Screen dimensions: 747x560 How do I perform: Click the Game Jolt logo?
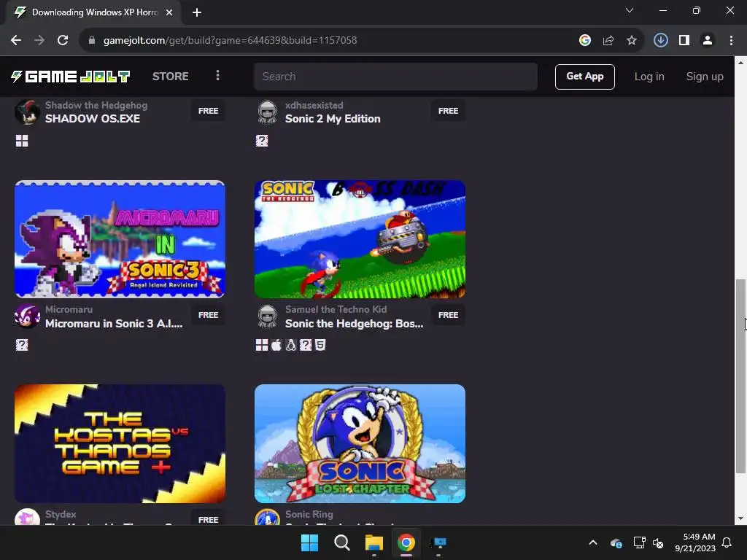coord(70,76)
